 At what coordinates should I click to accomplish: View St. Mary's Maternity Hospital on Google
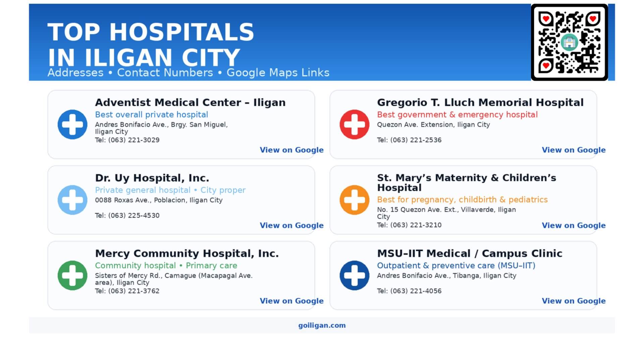(x=573, y=225)
